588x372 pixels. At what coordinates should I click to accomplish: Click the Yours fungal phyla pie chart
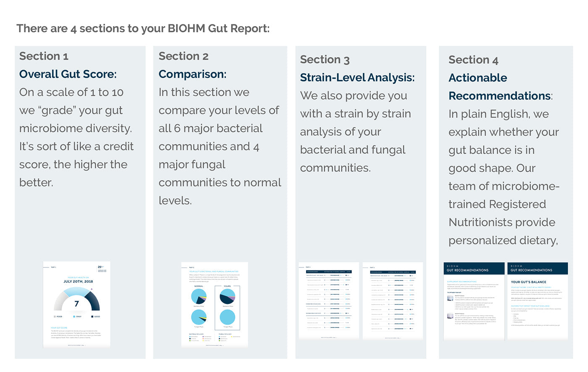pyautogui.click(x=227, y=317)
